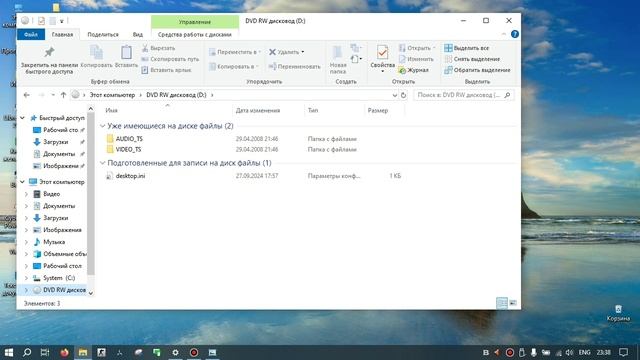Collapse the ribbon with the small chevron
The width and height of the screenshot is (640, 360).
(x=504, y=34)
